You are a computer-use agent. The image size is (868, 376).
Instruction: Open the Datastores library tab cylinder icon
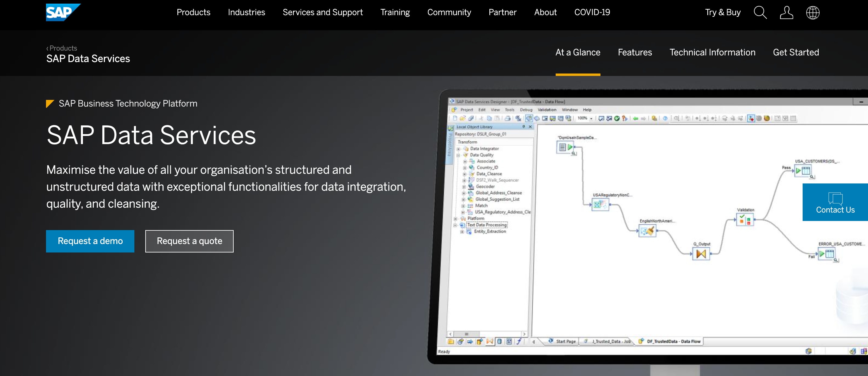[499, 341]
